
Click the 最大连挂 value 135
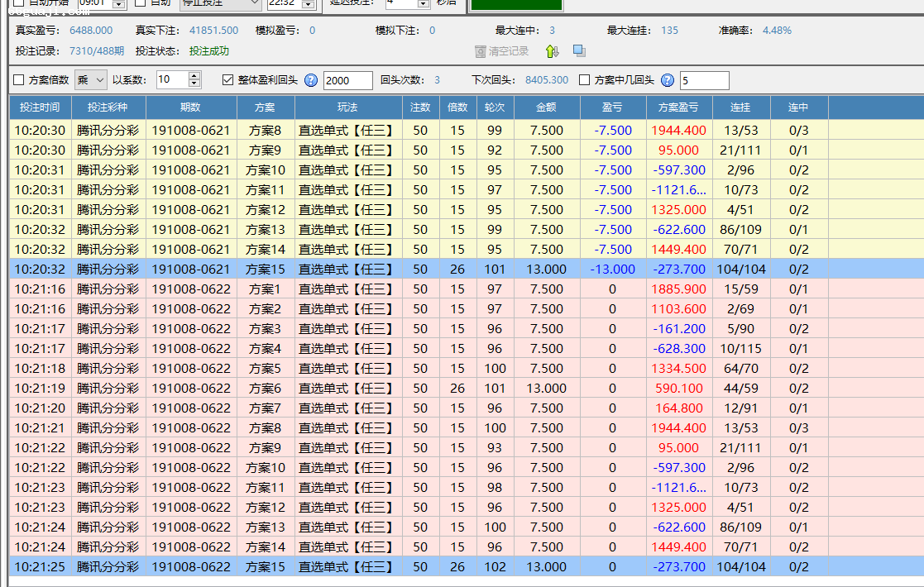[669, 31]
